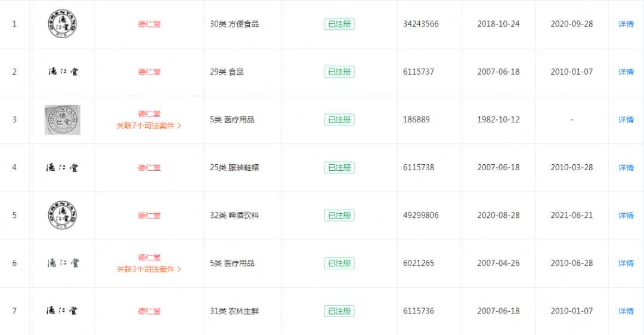Open gray stamp trademark image in row 3
Image resolution: width=644 pixels, height=335 pixels.
tap(63, 120)
